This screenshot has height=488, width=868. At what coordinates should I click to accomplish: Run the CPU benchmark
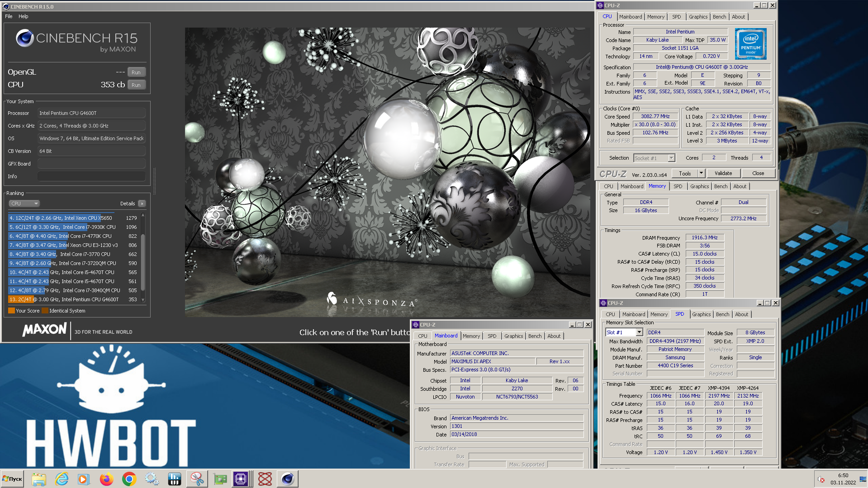(136, 85)
